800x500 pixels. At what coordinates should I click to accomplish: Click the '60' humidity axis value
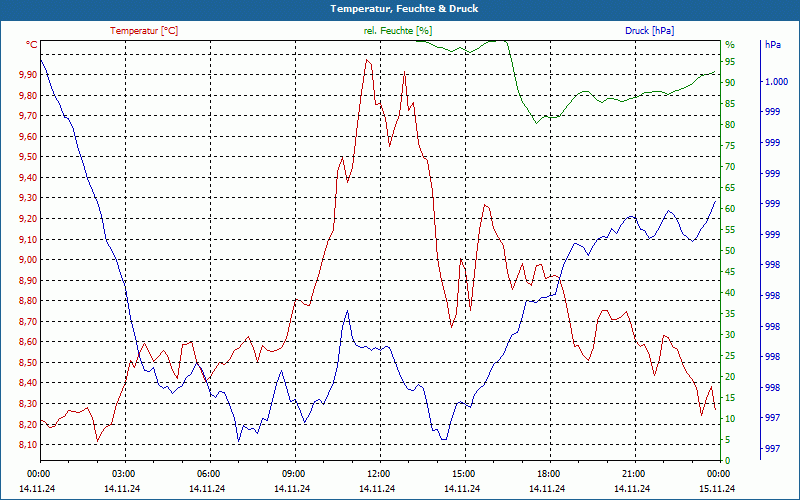(730, 209)
